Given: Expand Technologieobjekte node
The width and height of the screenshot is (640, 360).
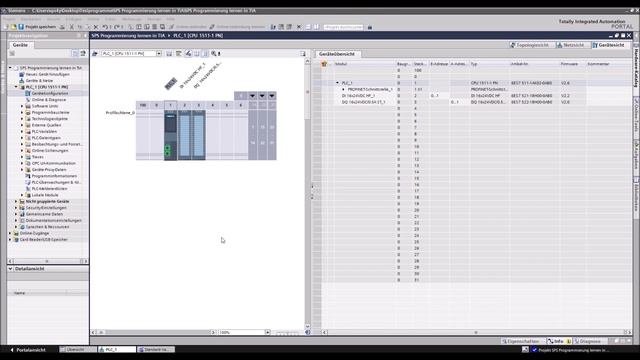Looking at the screenshot, I should click(x=22, y=119).
